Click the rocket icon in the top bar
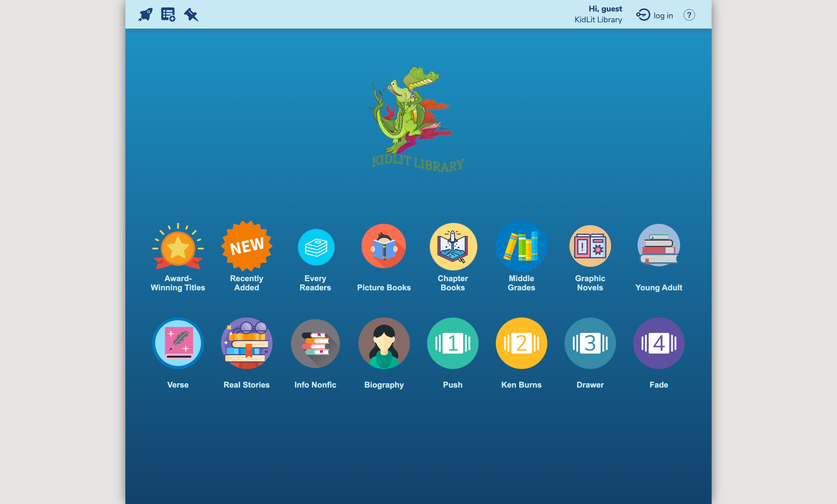This screenshot has width=837, height=504. point(145,15)
